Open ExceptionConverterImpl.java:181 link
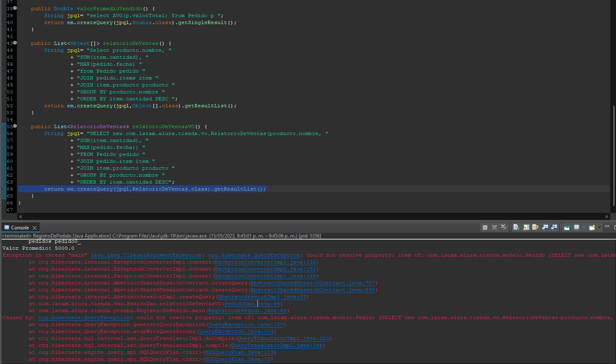 tap(266, 269)
